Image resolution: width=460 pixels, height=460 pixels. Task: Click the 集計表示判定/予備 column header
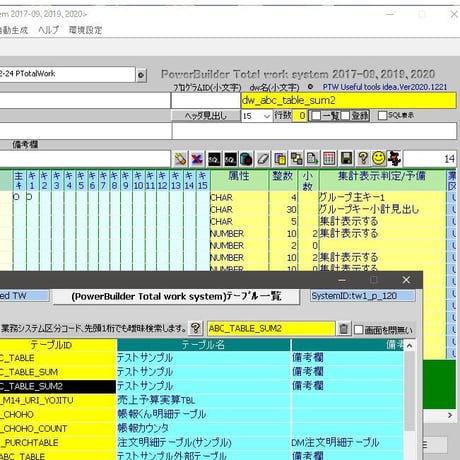[x=382, y=180]
